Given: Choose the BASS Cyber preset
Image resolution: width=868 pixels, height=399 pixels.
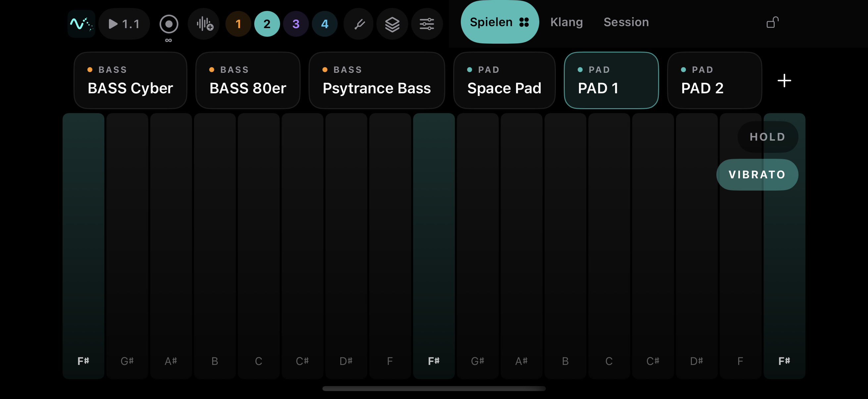Looking at the screenshot, I should click(130, 80).
